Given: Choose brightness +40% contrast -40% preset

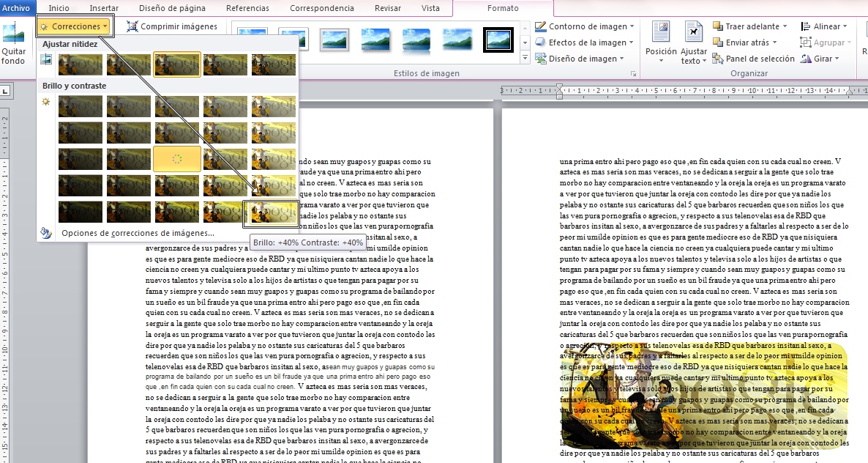Looking at the screenshot, I should pyautogui.click(x=274, y=106).
